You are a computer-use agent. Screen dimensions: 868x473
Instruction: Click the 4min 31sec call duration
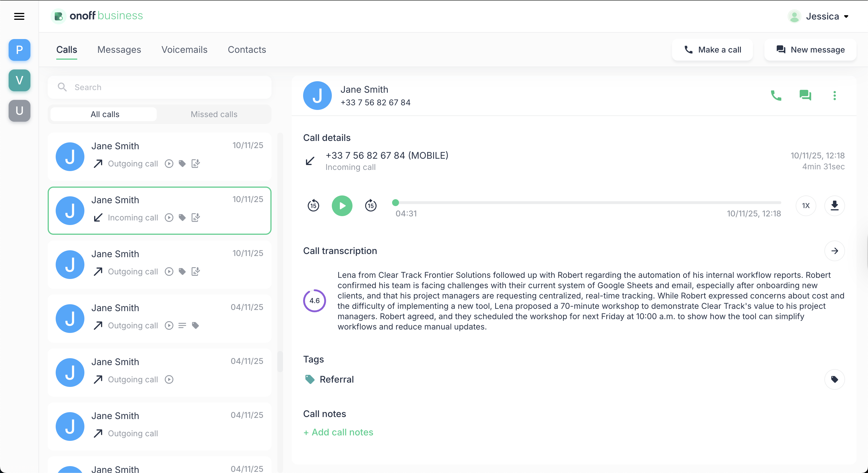pos(824,166)
